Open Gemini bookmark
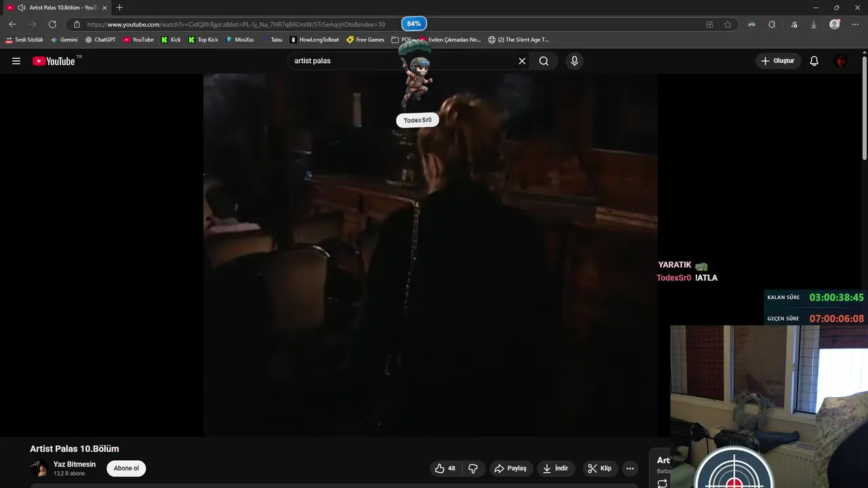This screenshot has height=488, width=868. tap(64, 40)
